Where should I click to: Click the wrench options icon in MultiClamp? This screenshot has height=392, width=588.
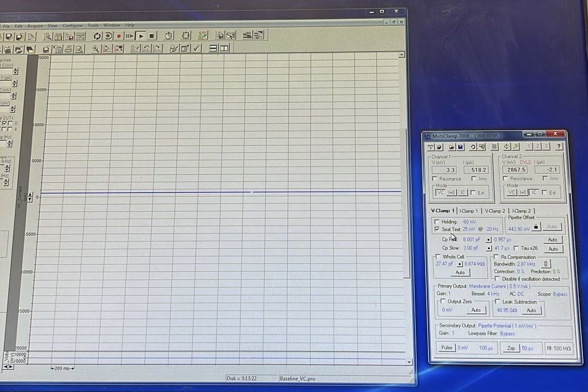tap(516, 146)
